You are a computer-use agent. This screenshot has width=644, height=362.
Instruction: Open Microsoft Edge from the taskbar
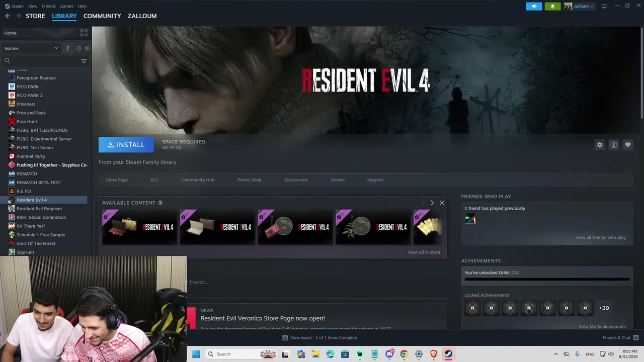(x=330, y=354)
